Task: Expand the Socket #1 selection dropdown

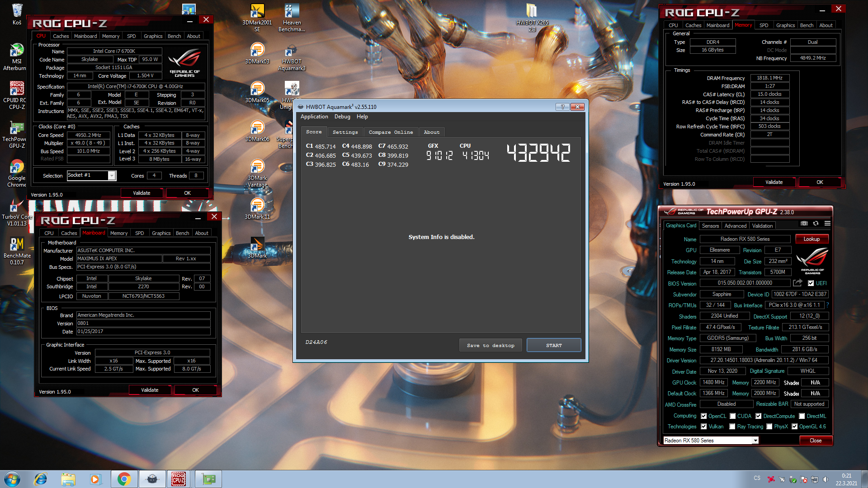Action: coord(112,175)
